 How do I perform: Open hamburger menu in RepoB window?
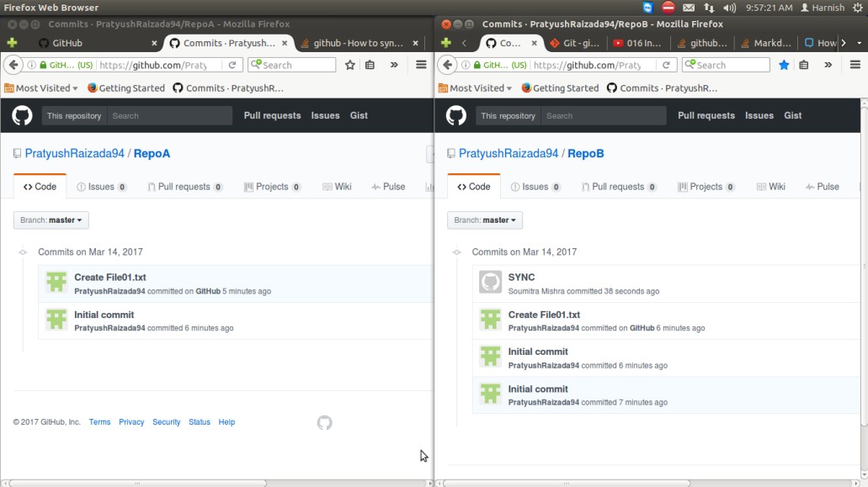tap(855, 65)
